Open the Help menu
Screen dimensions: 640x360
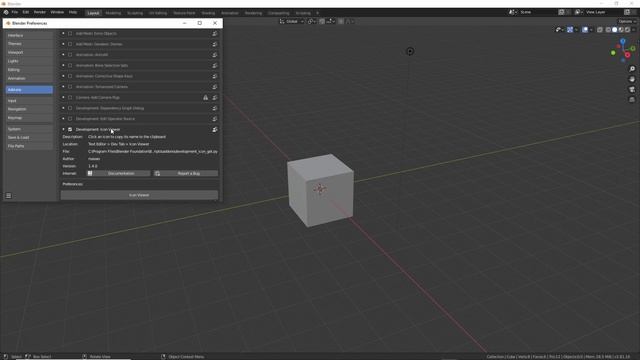point(73,12)
